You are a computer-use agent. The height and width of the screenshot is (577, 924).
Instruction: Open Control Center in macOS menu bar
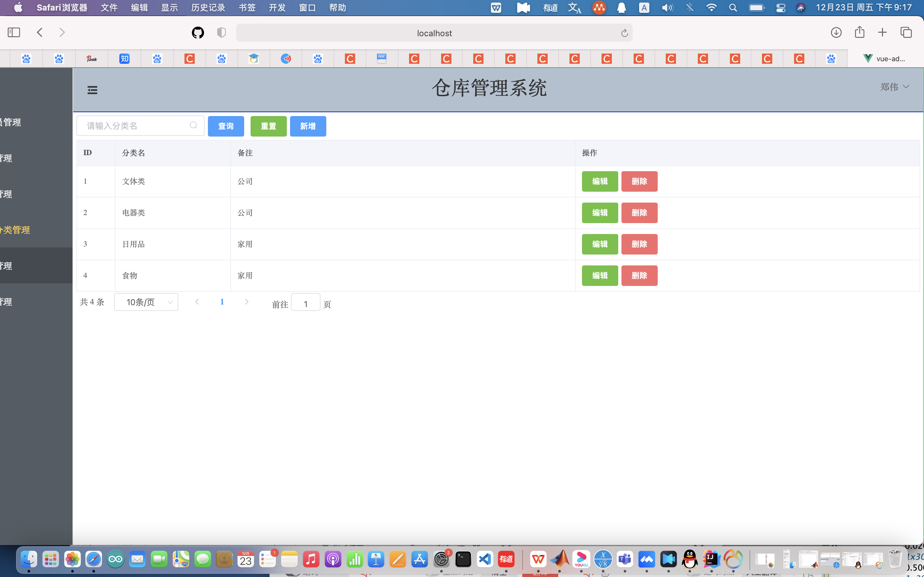pyautogui.click(x=781, y=8)
